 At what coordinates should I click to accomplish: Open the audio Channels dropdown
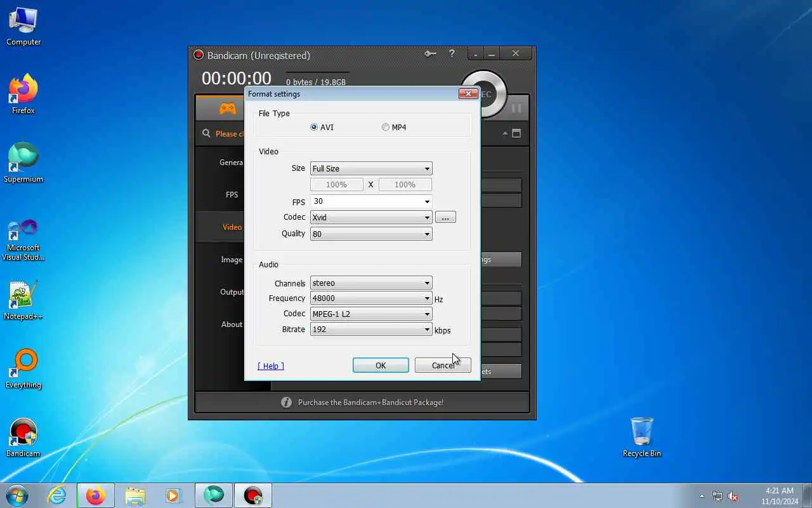coord(371,283)
